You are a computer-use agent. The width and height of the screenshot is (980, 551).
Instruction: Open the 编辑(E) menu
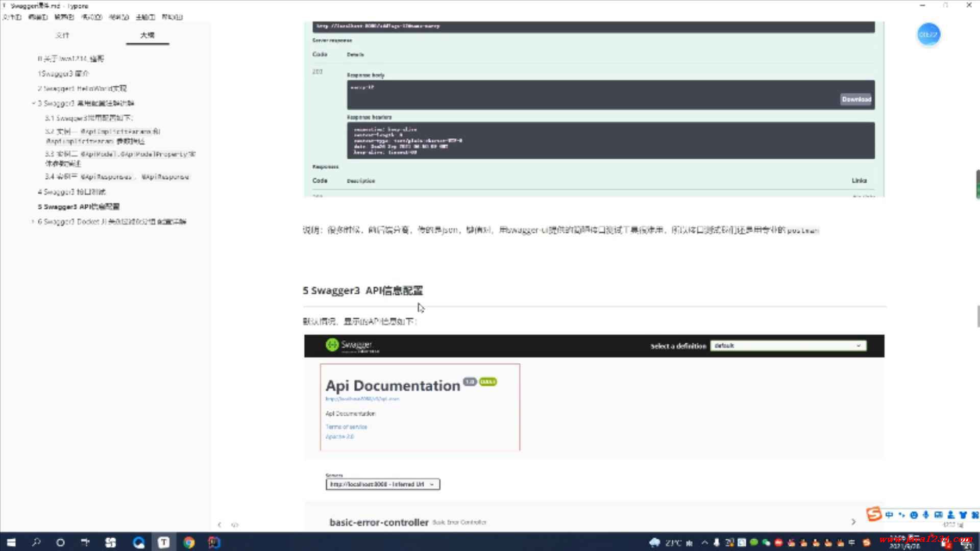coord(38,17)
